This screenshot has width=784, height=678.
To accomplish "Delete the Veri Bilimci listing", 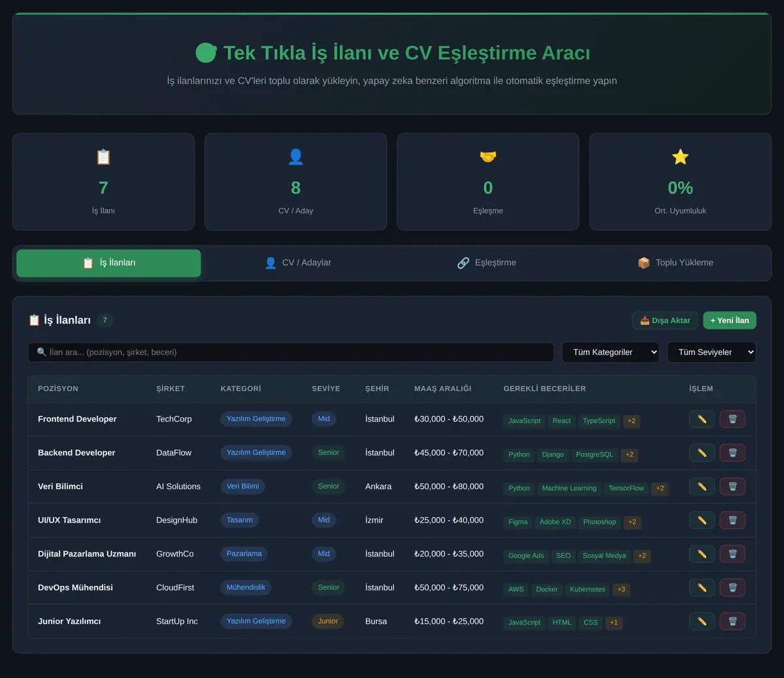I will pos(732,486).
